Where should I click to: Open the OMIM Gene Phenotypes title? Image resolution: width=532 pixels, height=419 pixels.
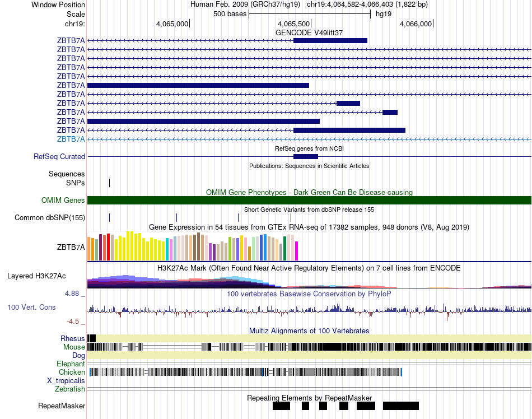[309, 192]
